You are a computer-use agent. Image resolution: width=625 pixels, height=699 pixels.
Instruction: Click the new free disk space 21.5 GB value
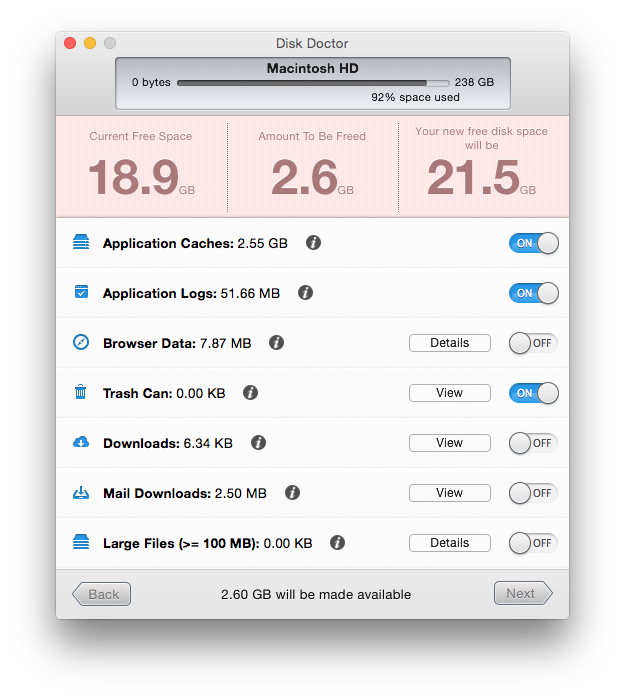(x=481, y=177)
